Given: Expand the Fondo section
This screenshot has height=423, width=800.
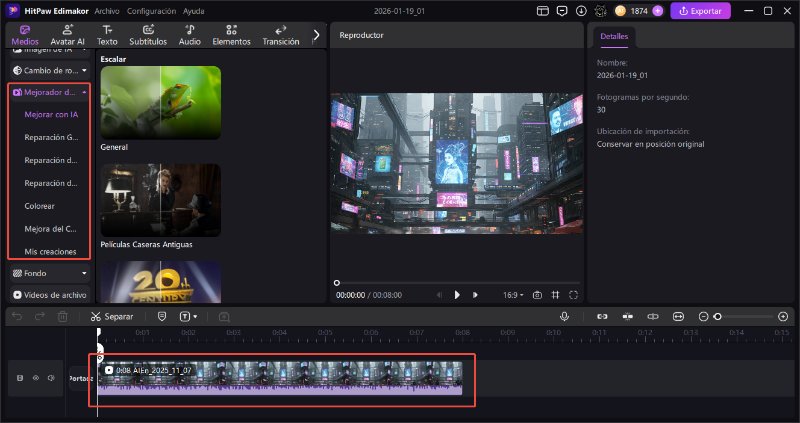Looking at the screenshot, I should (49, 273).
